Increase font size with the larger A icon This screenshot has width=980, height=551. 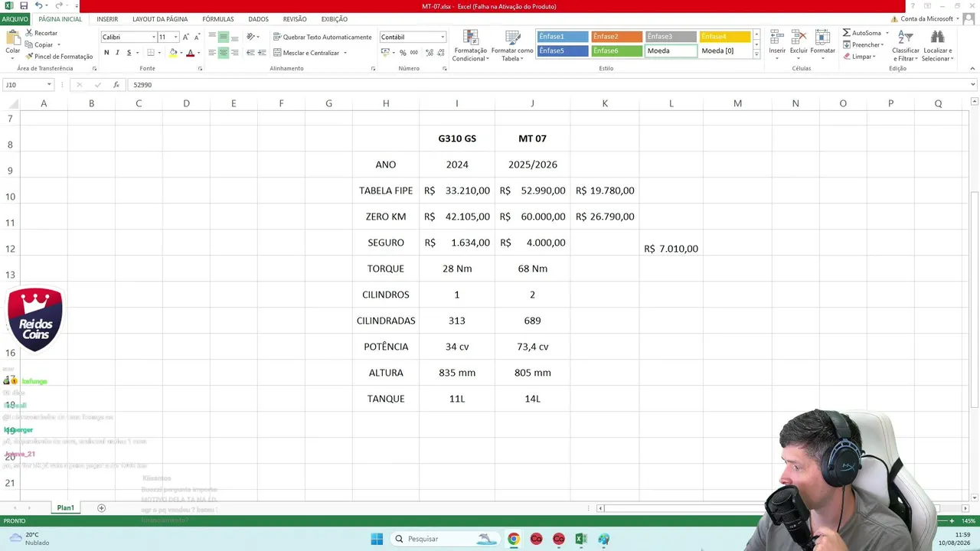[x=185, y=37]
